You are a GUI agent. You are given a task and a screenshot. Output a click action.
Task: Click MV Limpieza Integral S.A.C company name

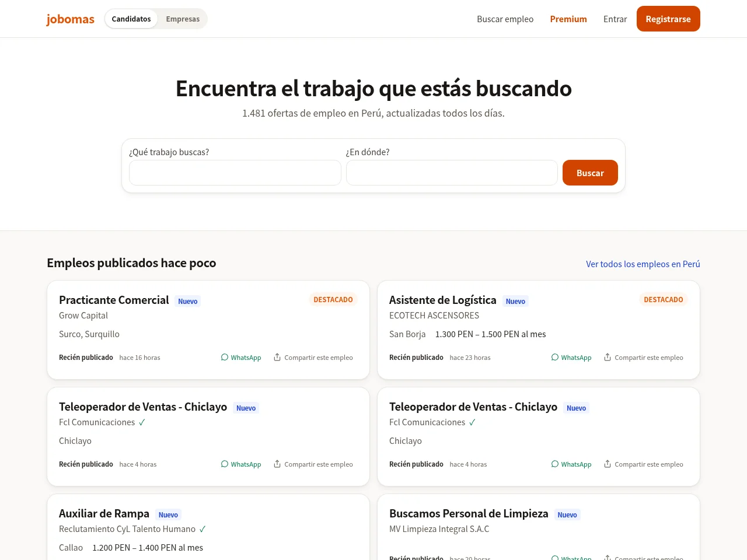[439, 529]
